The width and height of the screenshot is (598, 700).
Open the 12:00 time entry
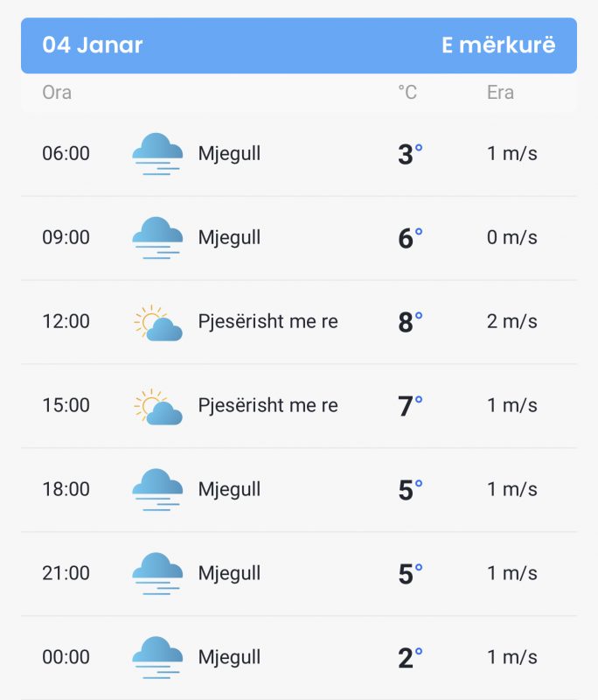click(66, 321)
